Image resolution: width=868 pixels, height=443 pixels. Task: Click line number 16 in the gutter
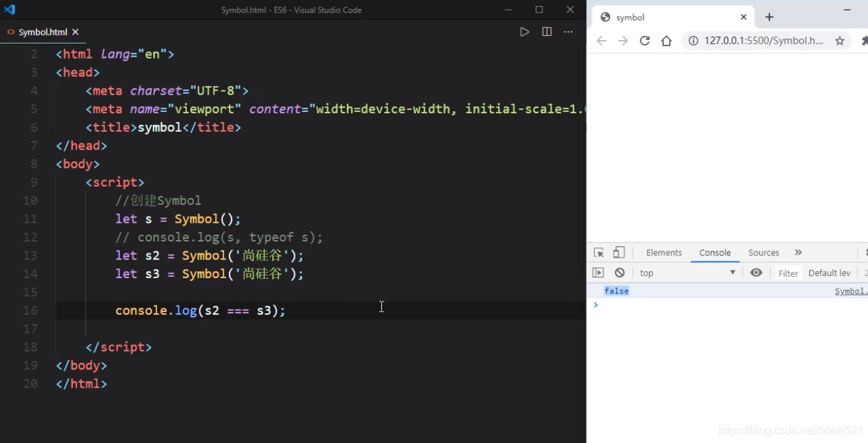30,311
